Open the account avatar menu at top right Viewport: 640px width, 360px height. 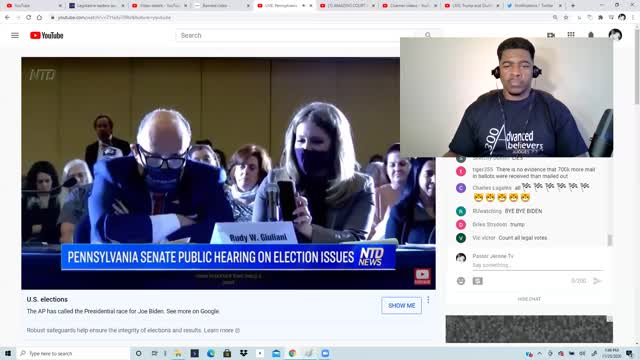click(615, 35)
